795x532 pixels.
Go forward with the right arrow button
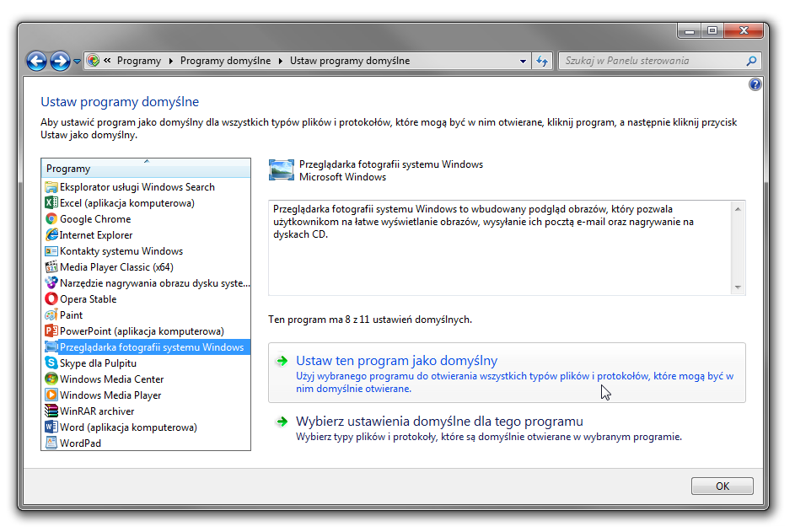pyautogui.click(x=61, y=62)
